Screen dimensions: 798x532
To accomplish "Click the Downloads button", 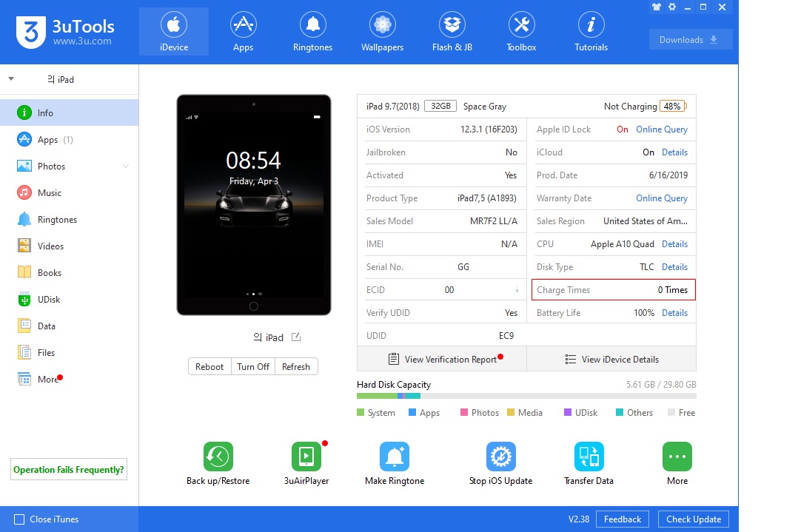I will 691,40.
